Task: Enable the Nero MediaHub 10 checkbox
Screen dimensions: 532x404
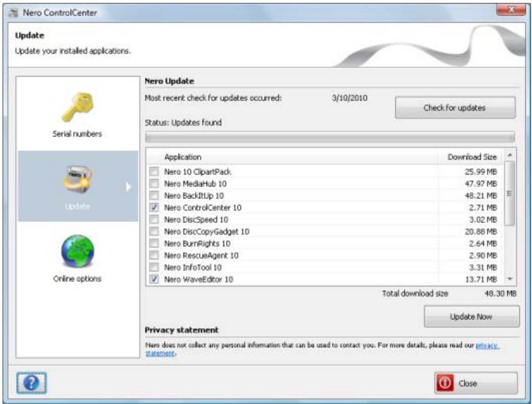Action: tap(154, 184)
